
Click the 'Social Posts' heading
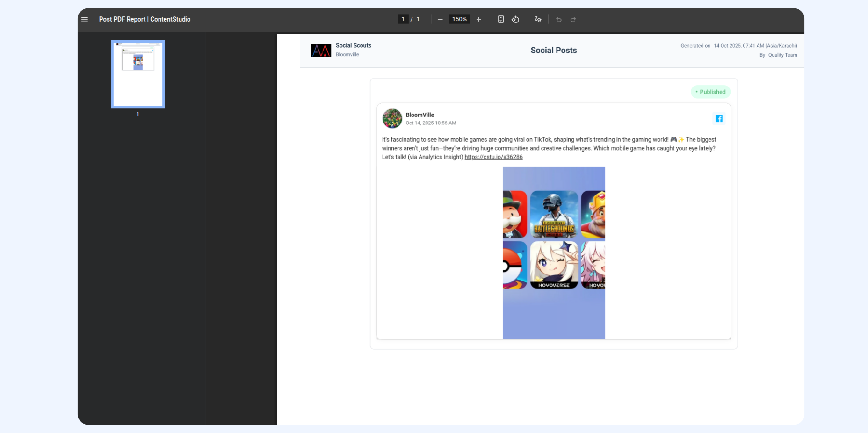click(x=554, y=50)
